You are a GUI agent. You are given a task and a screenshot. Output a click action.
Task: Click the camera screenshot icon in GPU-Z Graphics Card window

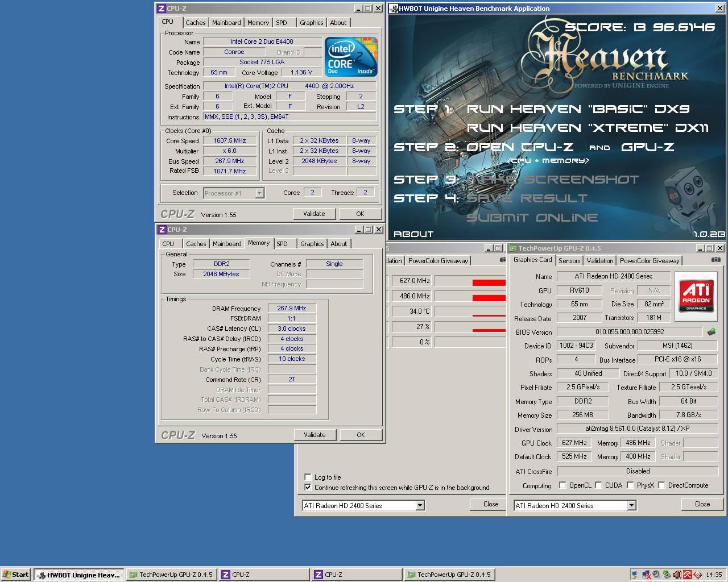(x=715, y=260)
